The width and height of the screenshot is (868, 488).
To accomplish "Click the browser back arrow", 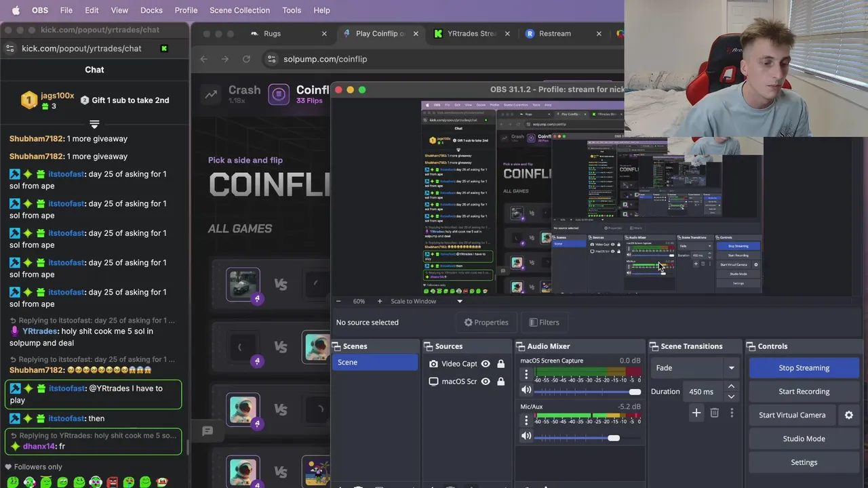I will coord(204,59).
